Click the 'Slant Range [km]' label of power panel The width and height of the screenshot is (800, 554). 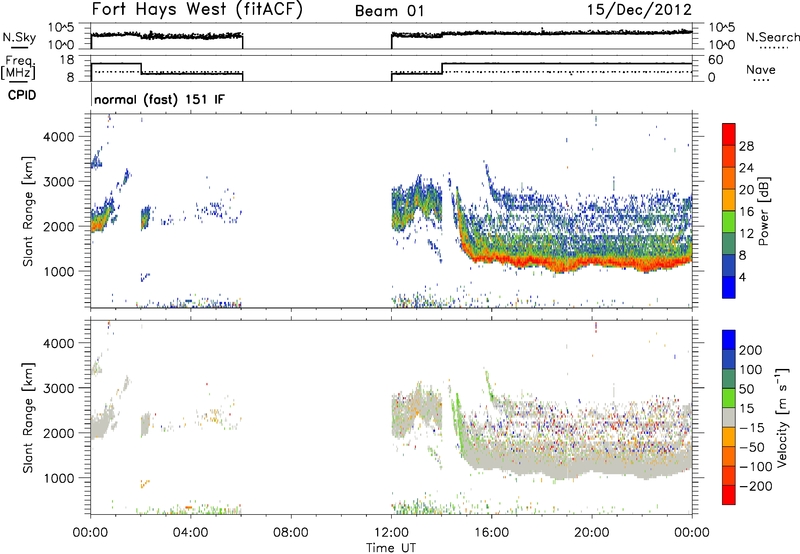(x=28, y=211)
